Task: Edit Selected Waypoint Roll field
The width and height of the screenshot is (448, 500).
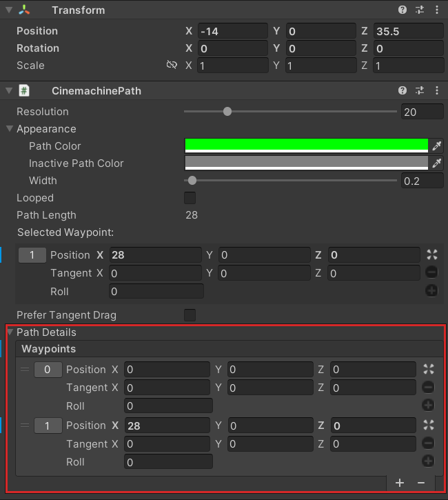Action: pos(156,291)
